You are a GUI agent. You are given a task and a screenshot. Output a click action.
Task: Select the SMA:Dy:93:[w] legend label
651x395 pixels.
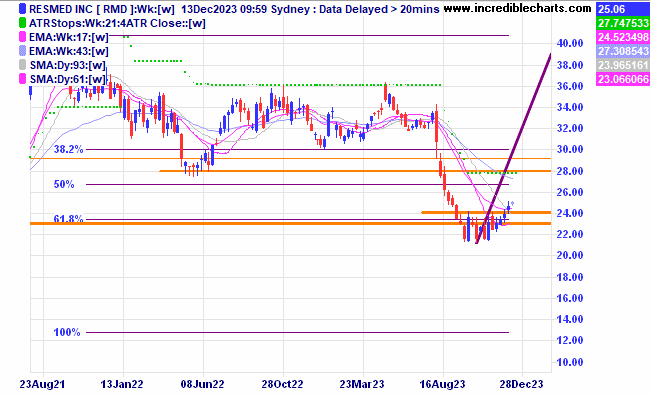(67, 66)
